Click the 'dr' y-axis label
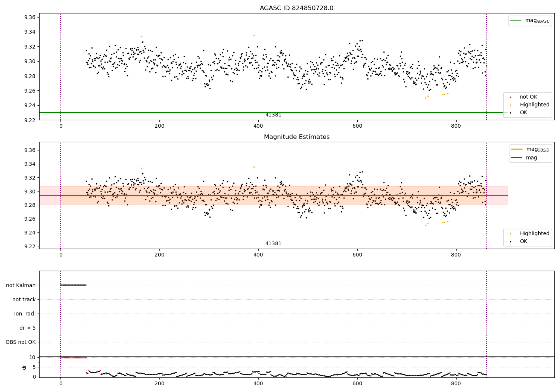560x392 pixels. click(24, 367)
